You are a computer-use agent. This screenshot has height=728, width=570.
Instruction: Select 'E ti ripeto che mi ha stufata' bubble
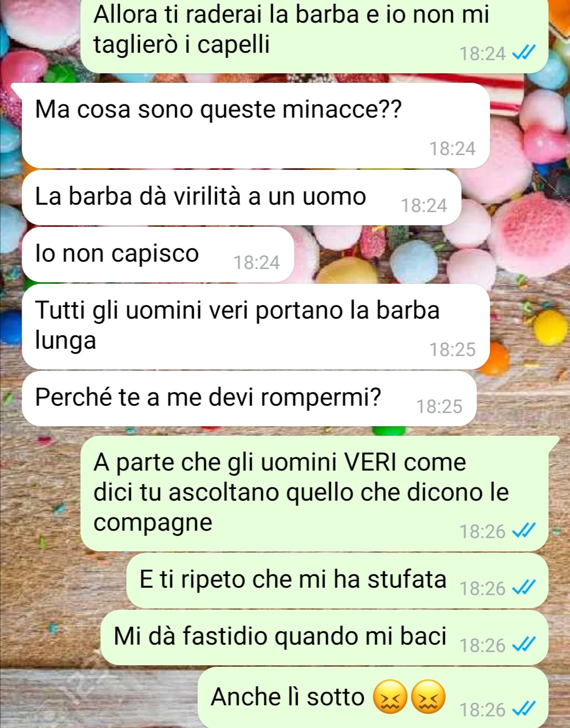[x=337, y=580]
